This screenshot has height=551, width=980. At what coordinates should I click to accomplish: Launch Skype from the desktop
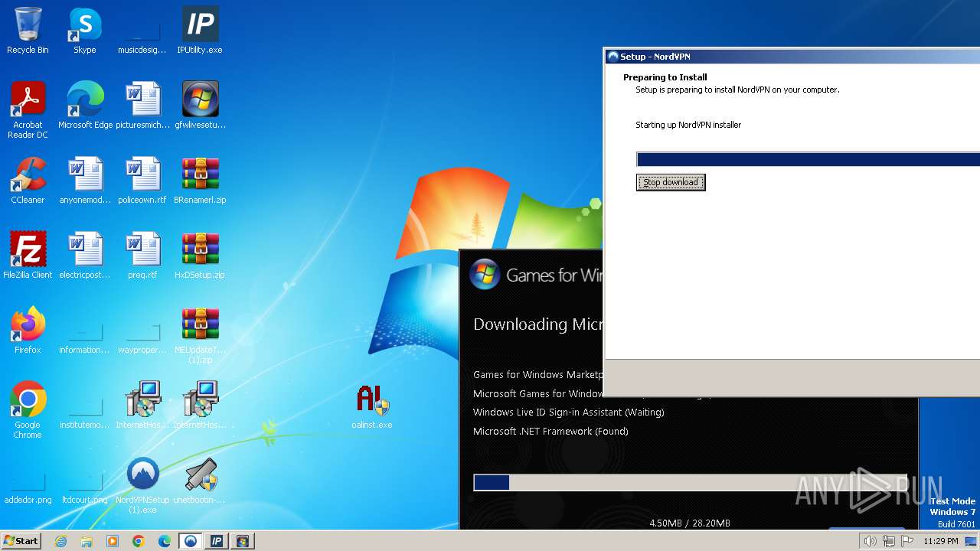[85, 31]
